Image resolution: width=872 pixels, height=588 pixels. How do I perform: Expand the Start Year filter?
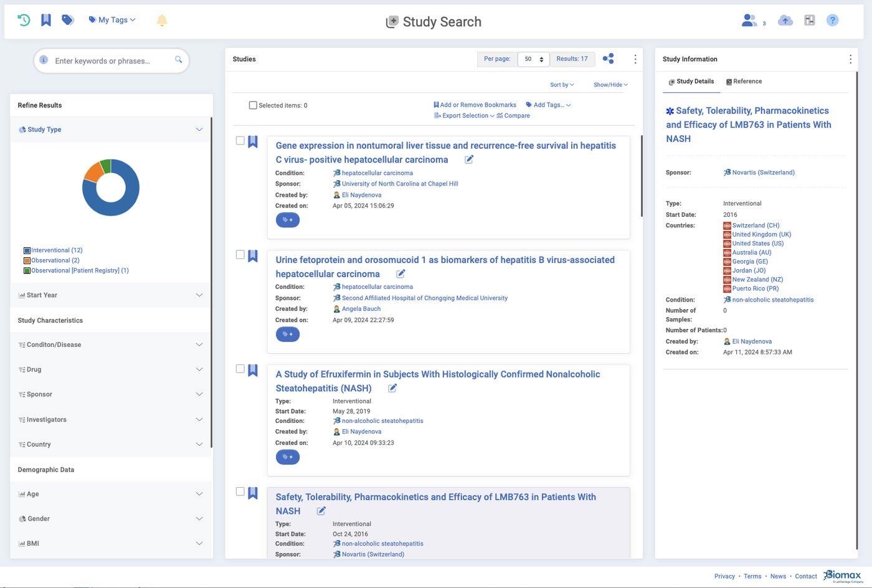click(x=111, y=295)
